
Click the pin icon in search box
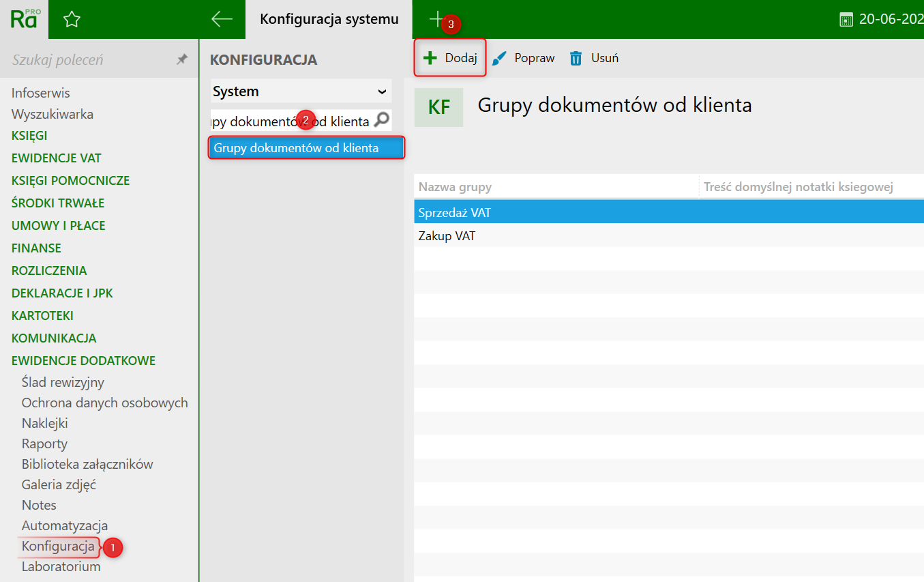[182, 60]
